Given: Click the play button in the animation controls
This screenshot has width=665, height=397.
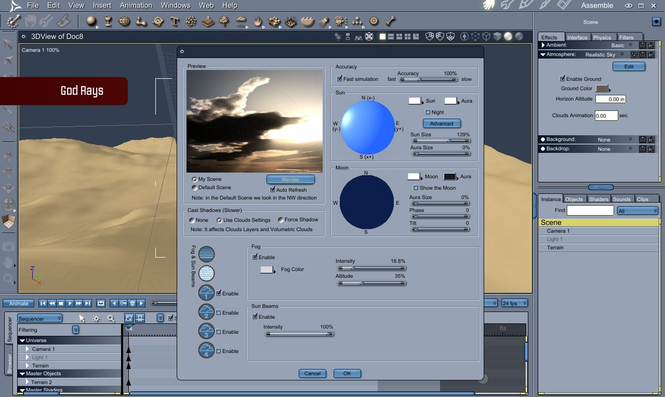Looking at the screenshot, I should pos(70,303).
